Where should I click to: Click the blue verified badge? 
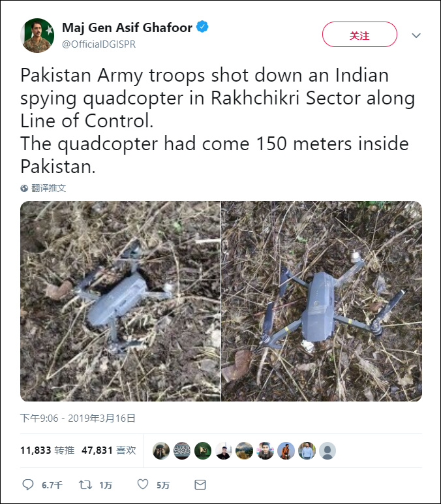coord(203,27)
